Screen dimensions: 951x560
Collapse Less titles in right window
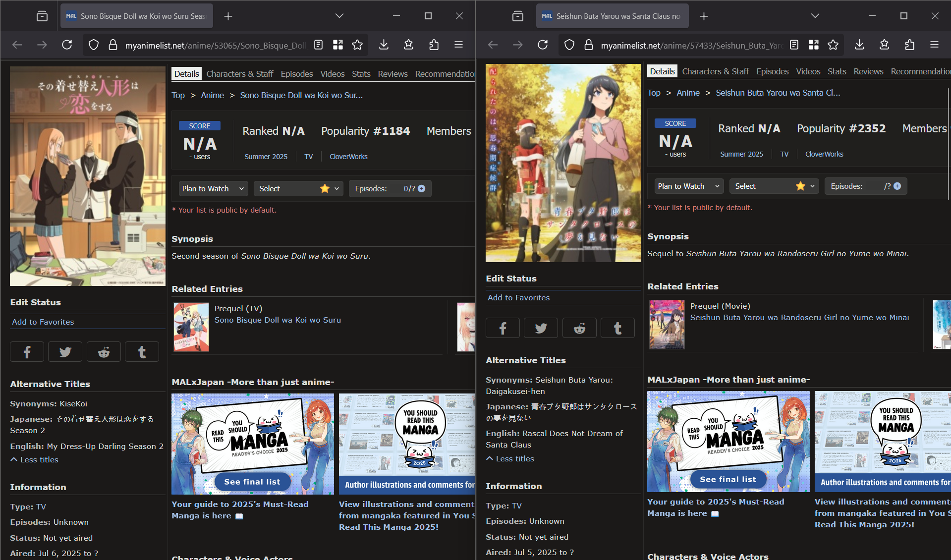point(510,458)
